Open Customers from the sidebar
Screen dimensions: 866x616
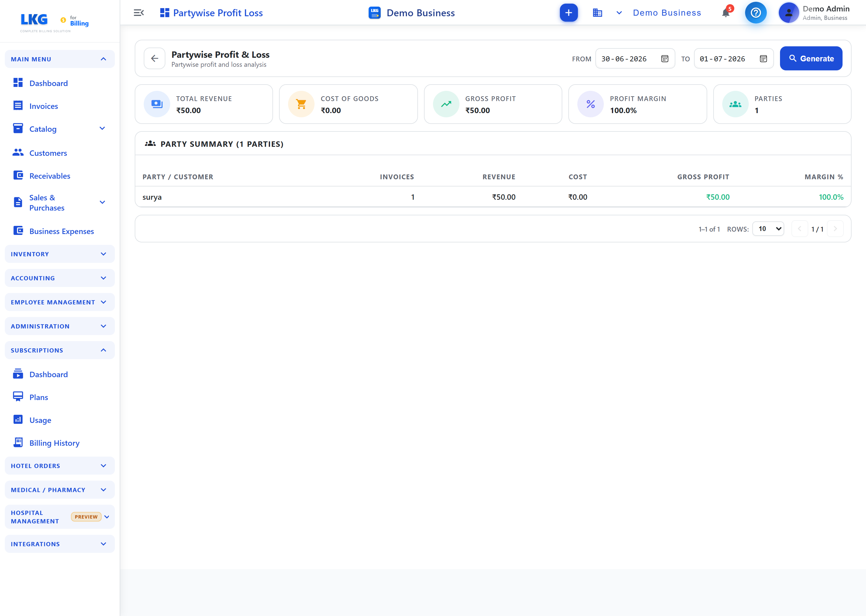(48, 153)
